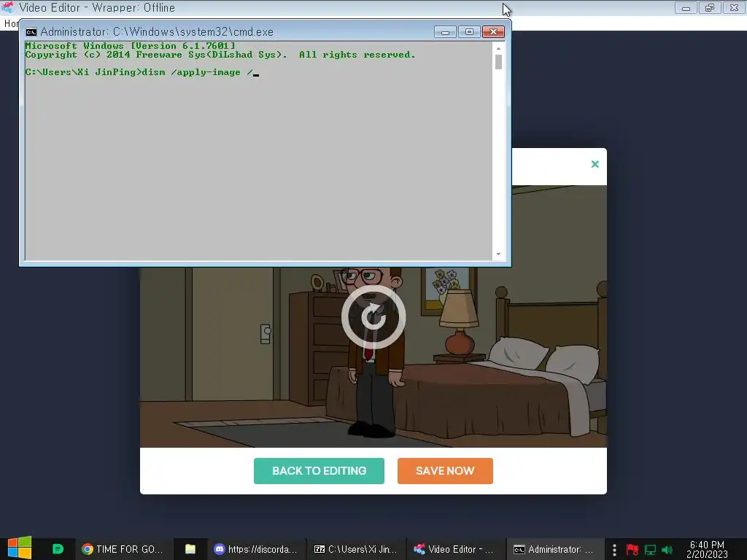Switch to 7-Zip C:\Users\Xi Jin... taskbar item
The width and height of the screenshot is (747, 560).
355,549
